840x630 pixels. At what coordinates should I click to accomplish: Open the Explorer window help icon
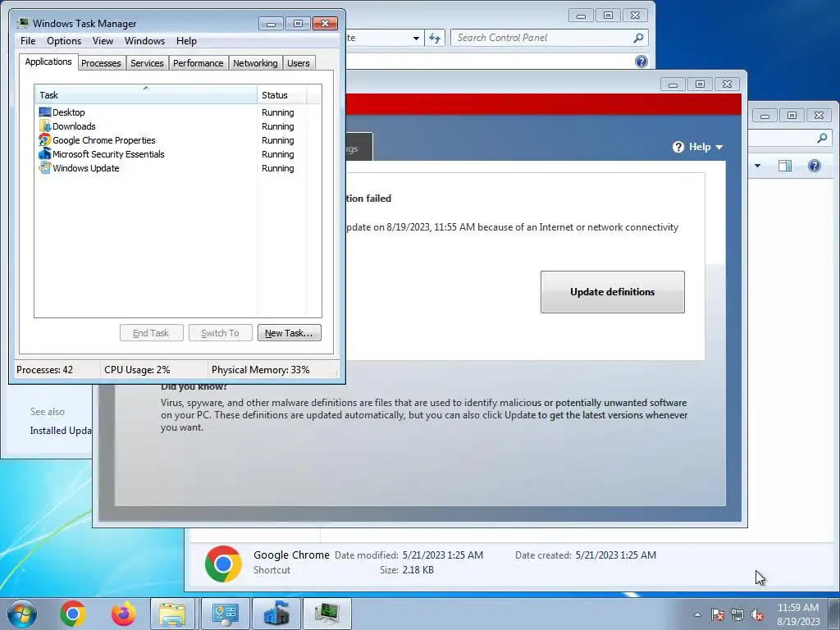[815, 166]
